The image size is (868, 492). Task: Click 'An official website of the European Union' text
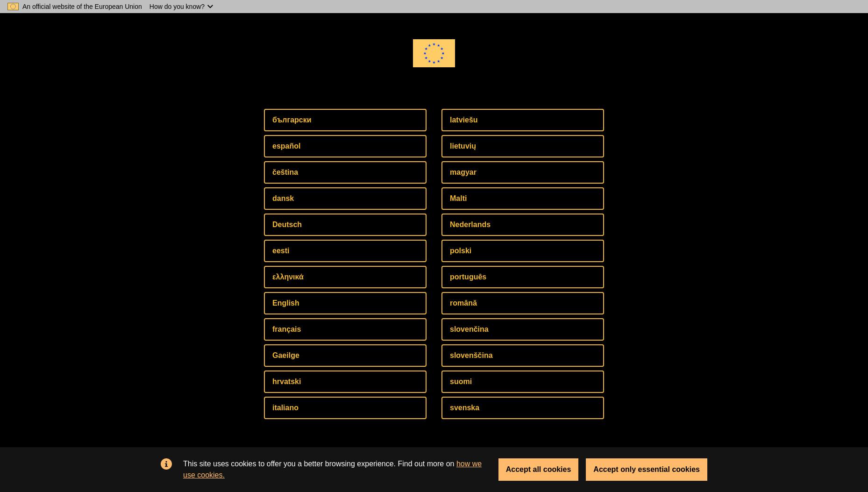pos(82,7)
